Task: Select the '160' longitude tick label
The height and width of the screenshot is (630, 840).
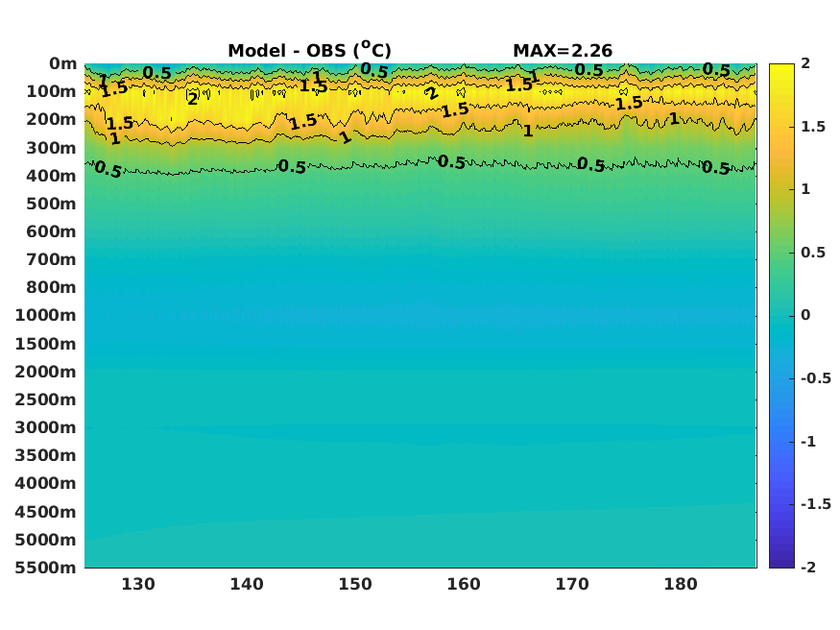Action: (464, 584)
